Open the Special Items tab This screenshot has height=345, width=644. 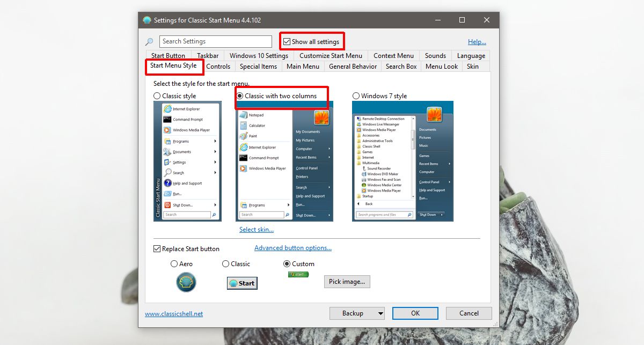258,67
